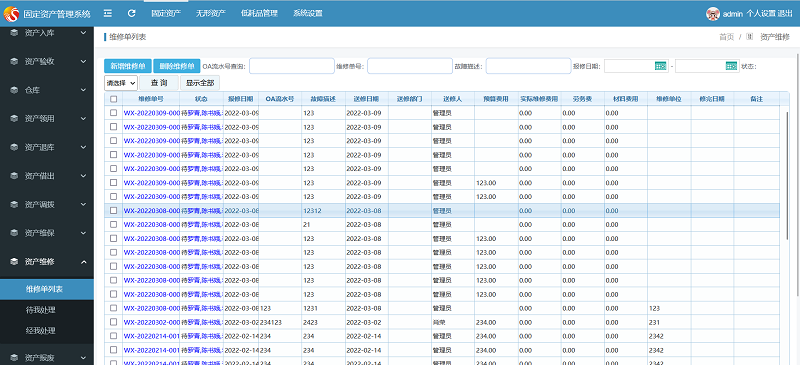Click the bottom-most sidebar module icon
This screenshot has width=800, height=365.
point(14,357)
